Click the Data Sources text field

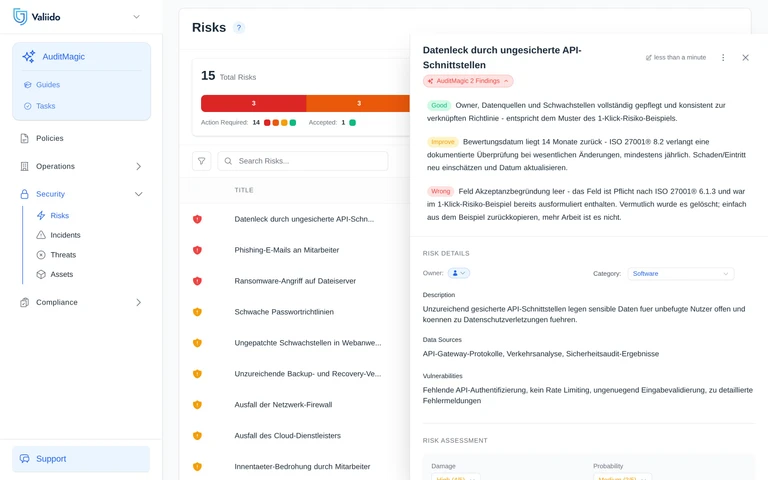point(541,354)
